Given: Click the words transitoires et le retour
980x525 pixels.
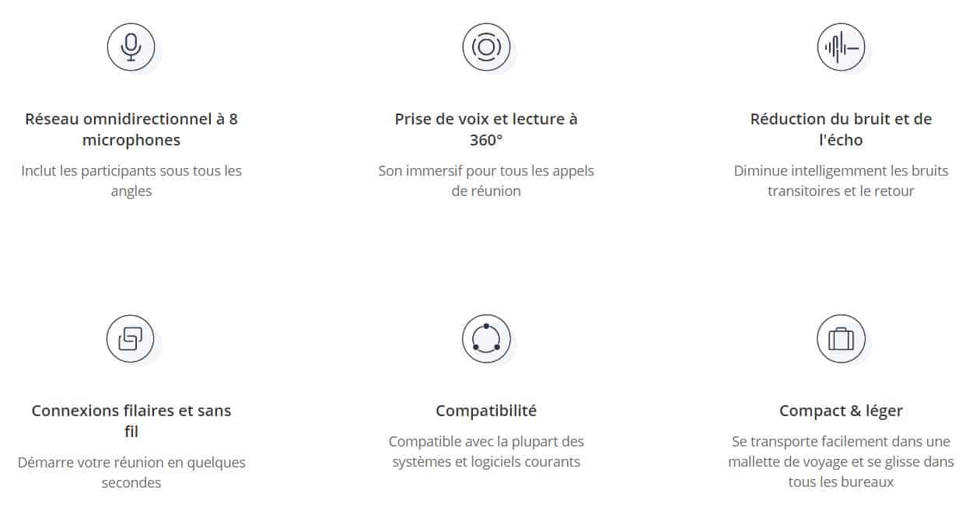Looking at the screenshot, I should point(841,191).
